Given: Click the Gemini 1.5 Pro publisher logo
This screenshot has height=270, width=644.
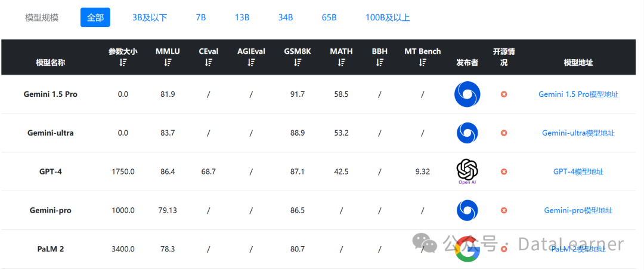Looking at the screenshot, I should [467, 94].
